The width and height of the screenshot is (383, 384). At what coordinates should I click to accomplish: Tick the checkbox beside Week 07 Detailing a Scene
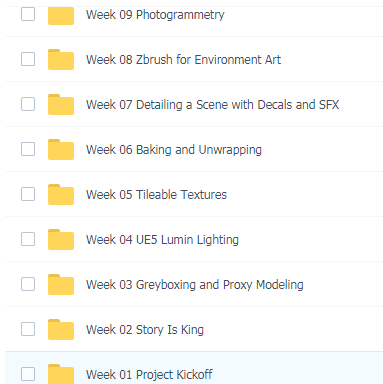(28, 104)
